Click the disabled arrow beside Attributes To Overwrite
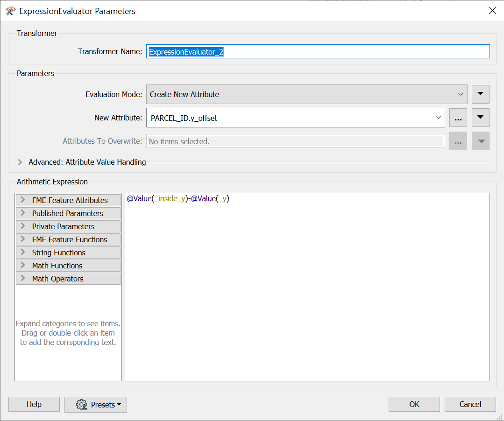The width and height of the screenshot is (504, 421). click(480, 141)
